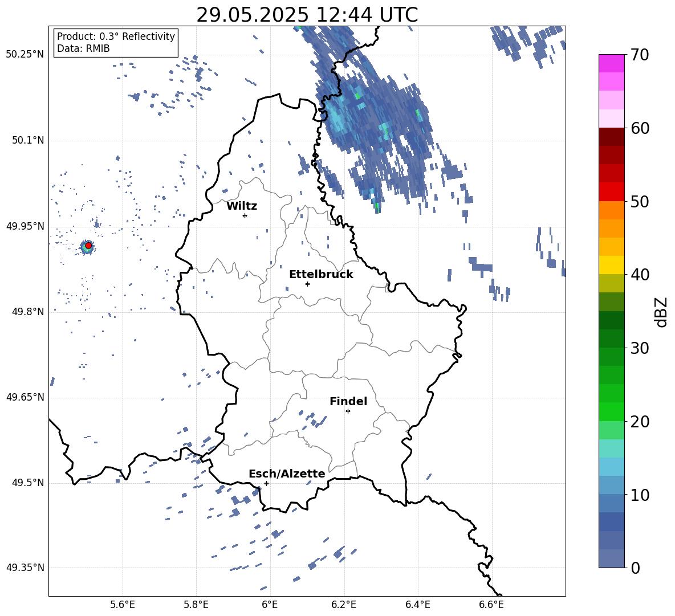This screenshot has height=616, width=675.
Task: Click the Ettelbruck city label
Action: 321,275
